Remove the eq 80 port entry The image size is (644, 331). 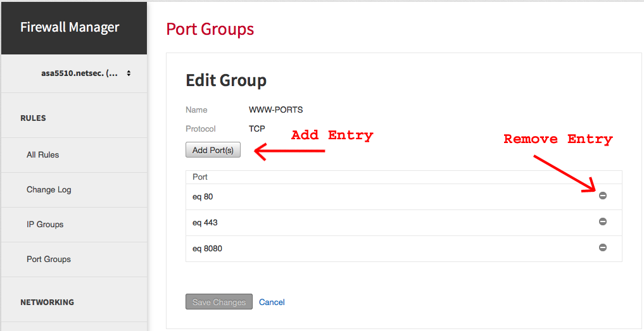coord(602,196)
